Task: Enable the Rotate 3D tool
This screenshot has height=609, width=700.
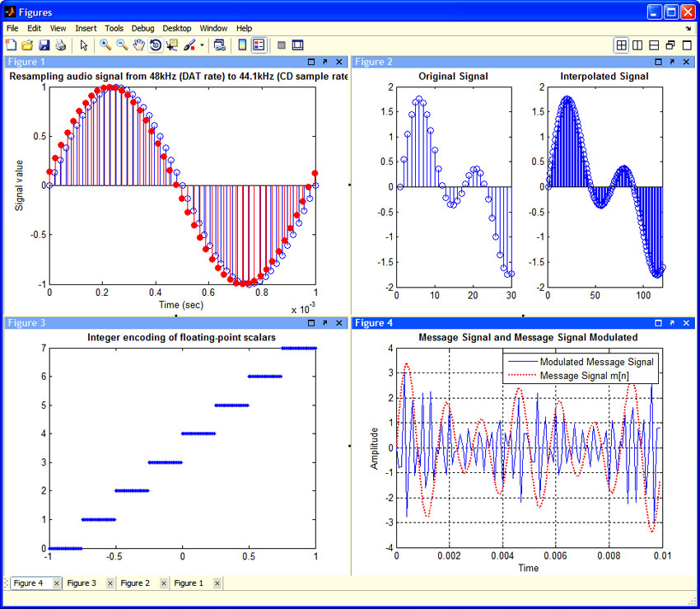Action: 155,45
